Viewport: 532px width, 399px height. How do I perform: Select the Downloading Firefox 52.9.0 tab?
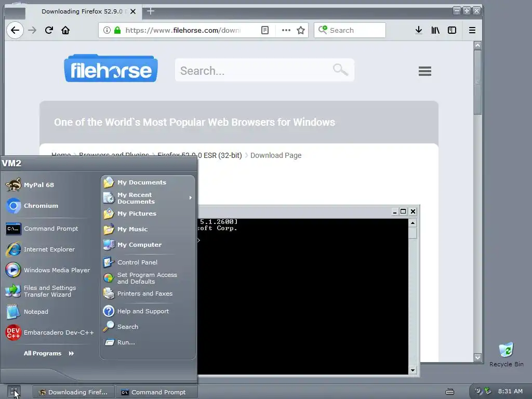[84, 11]
